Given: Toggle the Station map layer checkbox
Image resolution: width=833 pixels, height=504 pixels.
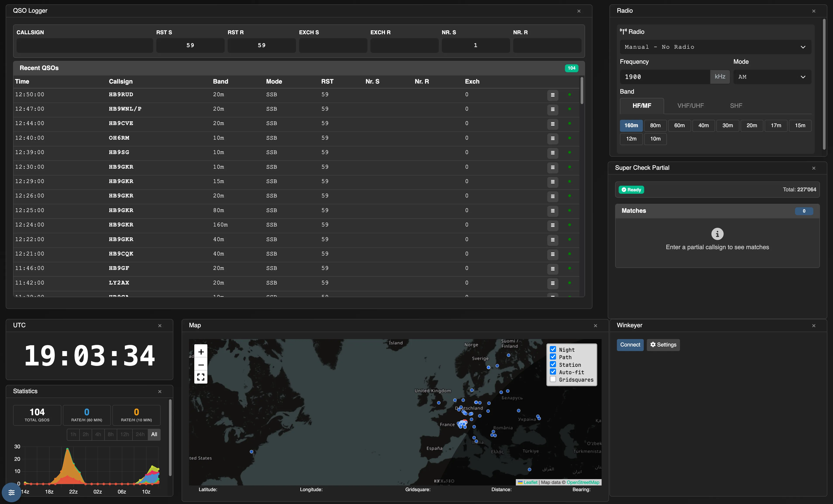Looking at the screenshot, I should tap(553, 364).
